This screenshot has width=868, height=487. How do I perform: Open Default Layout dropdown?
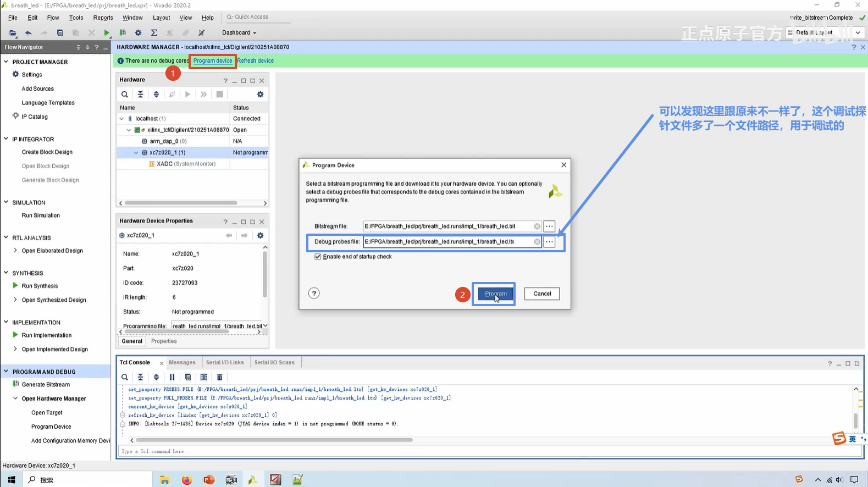[x=825, y=33]
